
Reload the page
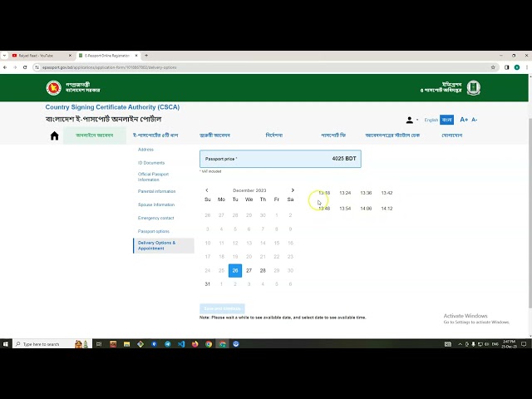tap(25, 67)
